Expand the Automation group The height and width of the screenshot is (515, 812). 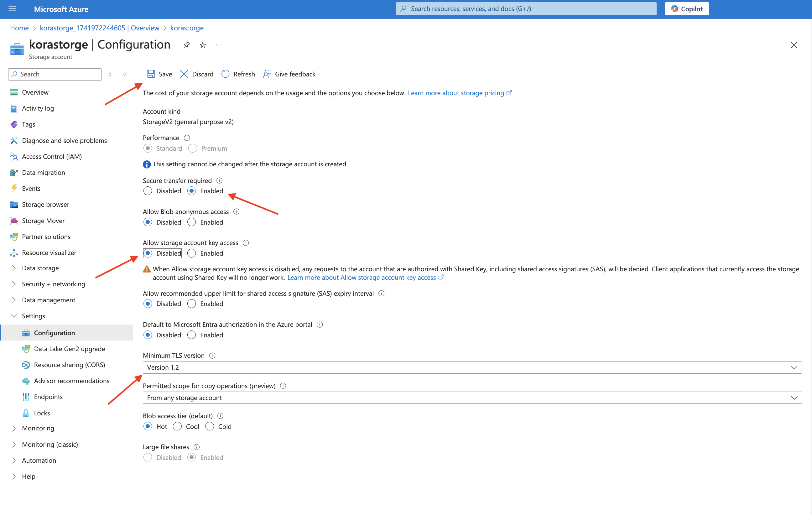click(14, 460)
